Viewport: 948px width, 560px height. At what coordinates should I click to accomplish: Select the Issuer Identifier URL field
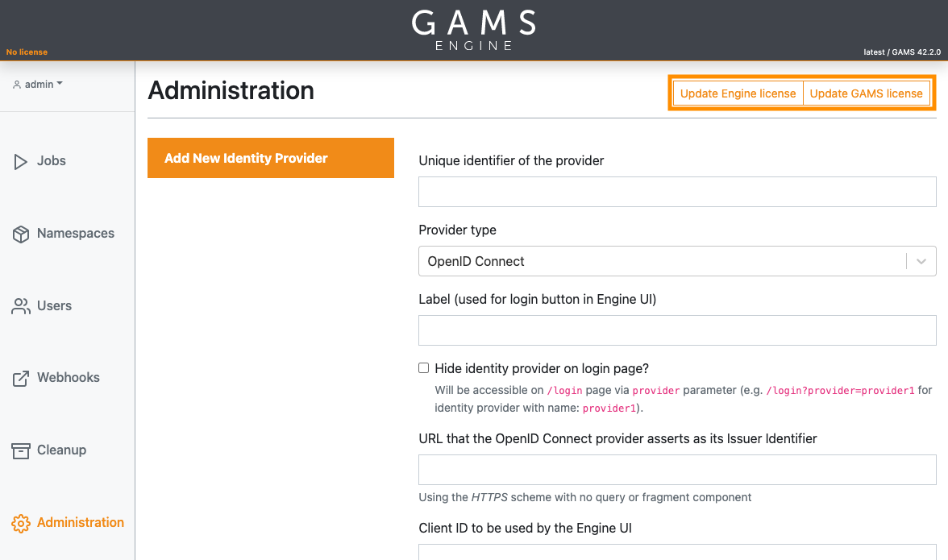[x=676, y=469]
